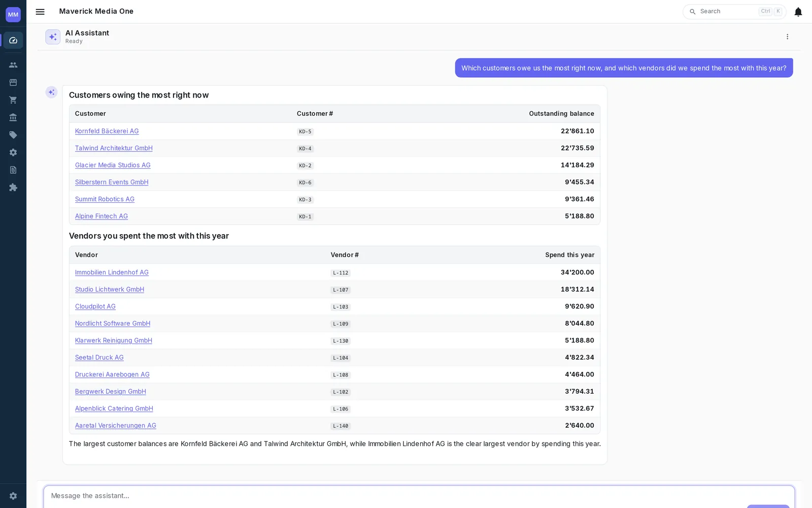Open the dashboard gauge icon in sidebar
The width and height of the screenshot is (812, 508).
[x=13, y=40]
